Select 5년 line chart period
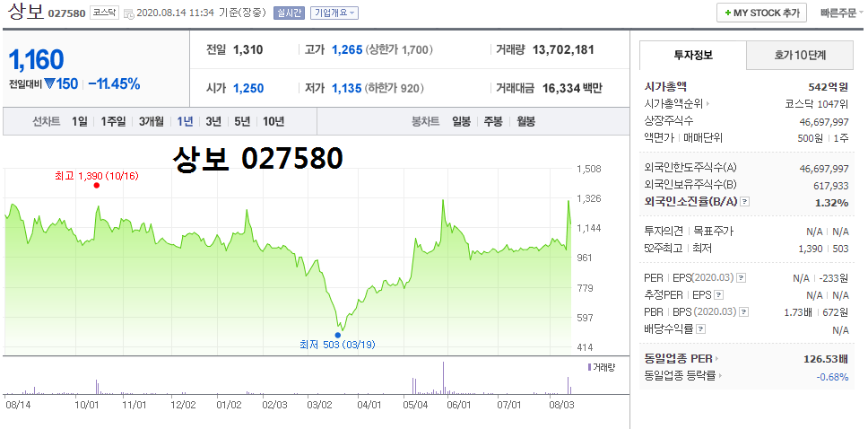The image size is (868, 429). (x=242, y=121)
